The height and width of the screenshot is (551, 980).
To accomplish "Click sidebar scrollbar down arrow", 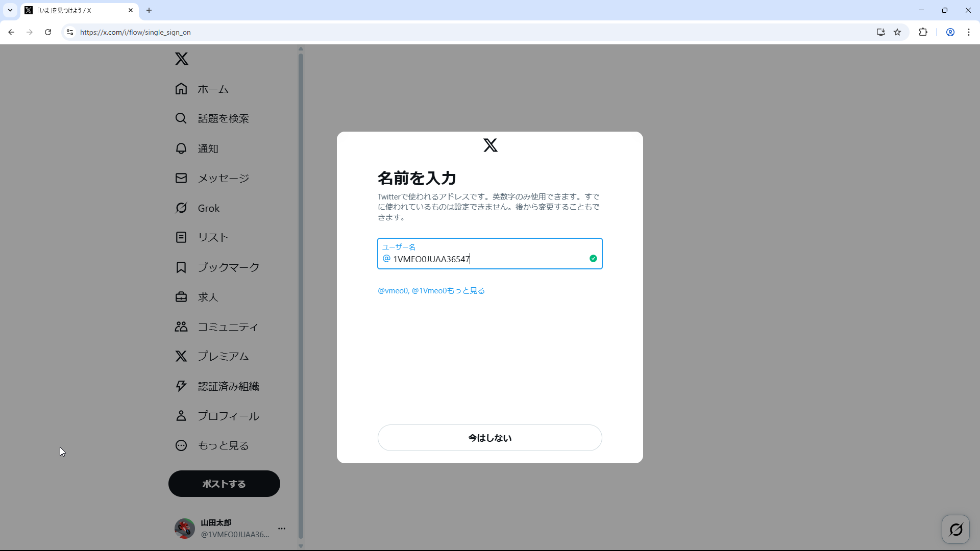I will (301, 546).
